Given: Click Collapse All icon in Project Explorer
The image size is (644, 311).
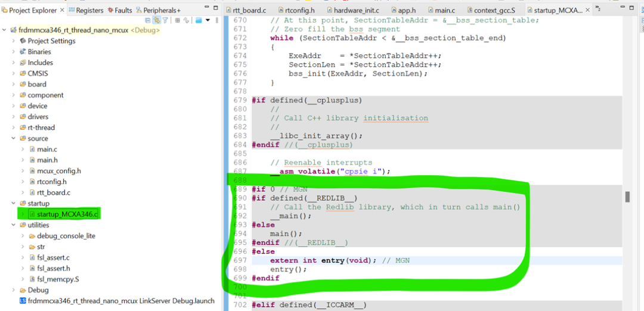Looking at the screenshot, I should [x=148, y=20].
